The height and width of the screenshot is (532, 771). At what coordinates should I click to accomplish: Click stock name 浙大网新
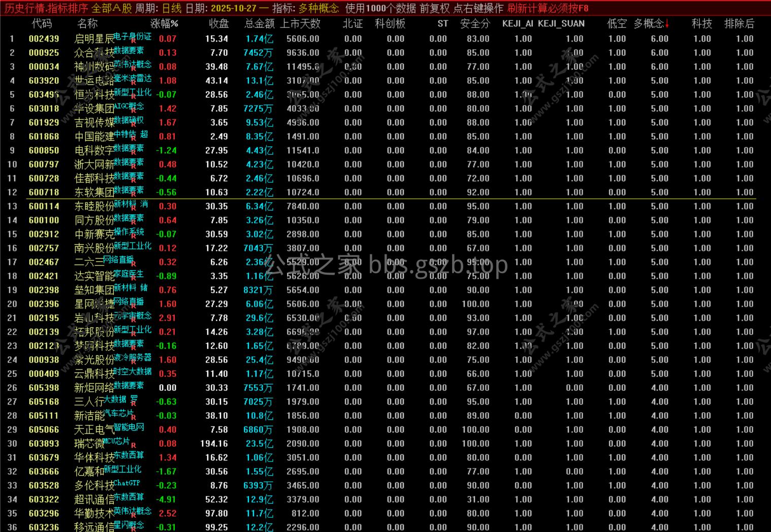(94, 165)
